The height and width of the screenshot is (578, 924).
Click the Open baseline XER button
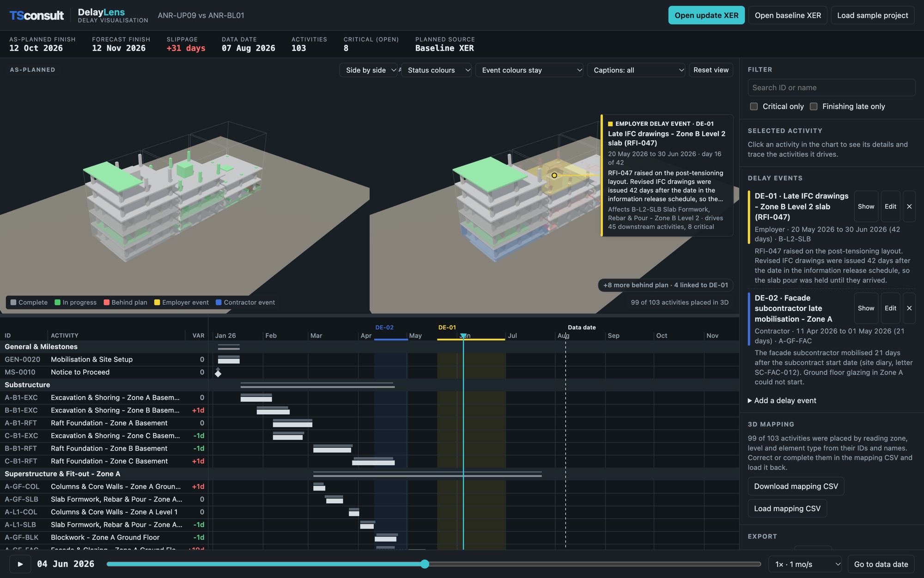click(x=788, y=15)
